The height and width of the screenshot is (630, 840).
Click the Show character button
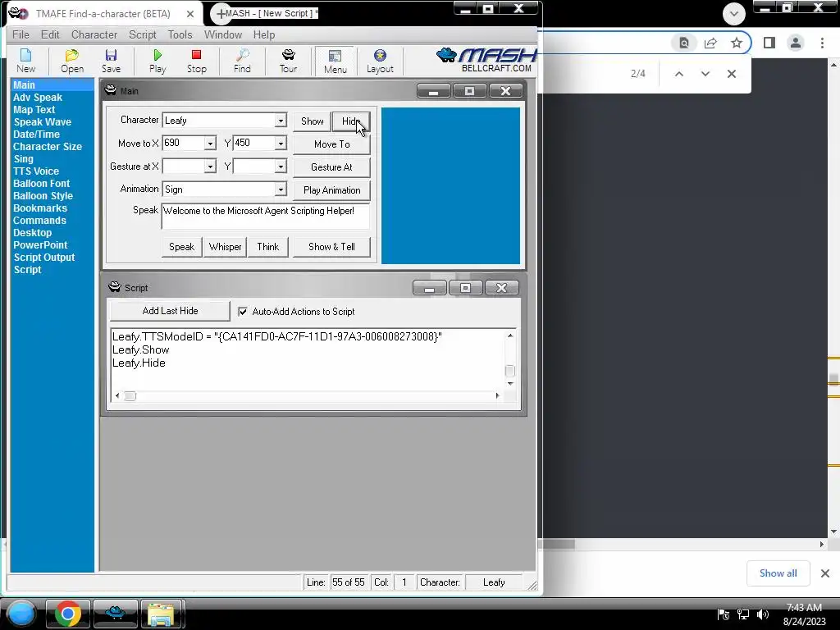point(312,121)
